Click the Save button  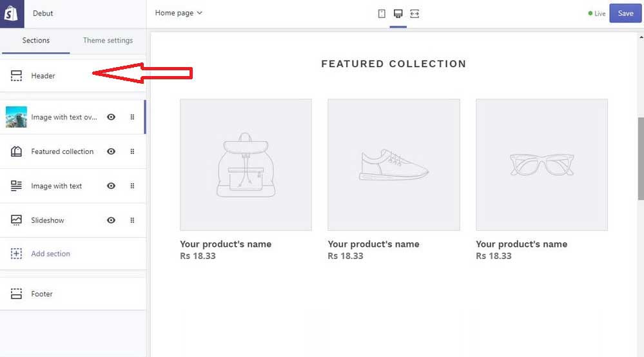tap(625, 13)
